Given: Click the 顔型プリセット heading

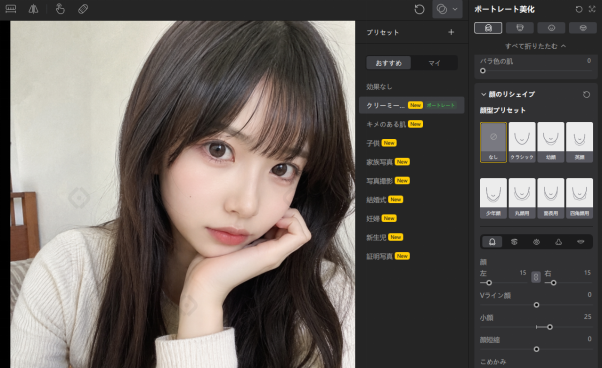Looking at the screenshot, I should click(503, 111).
